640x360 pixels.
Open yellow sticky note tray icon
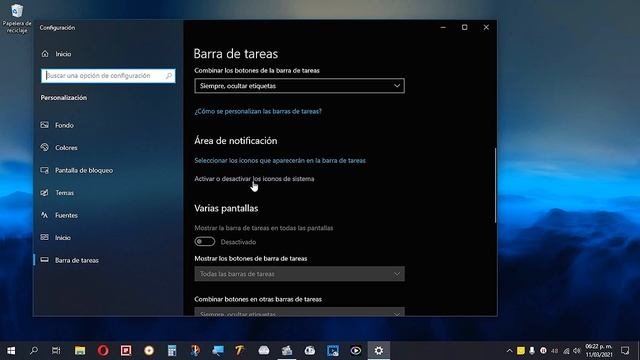tap(521, 351)
